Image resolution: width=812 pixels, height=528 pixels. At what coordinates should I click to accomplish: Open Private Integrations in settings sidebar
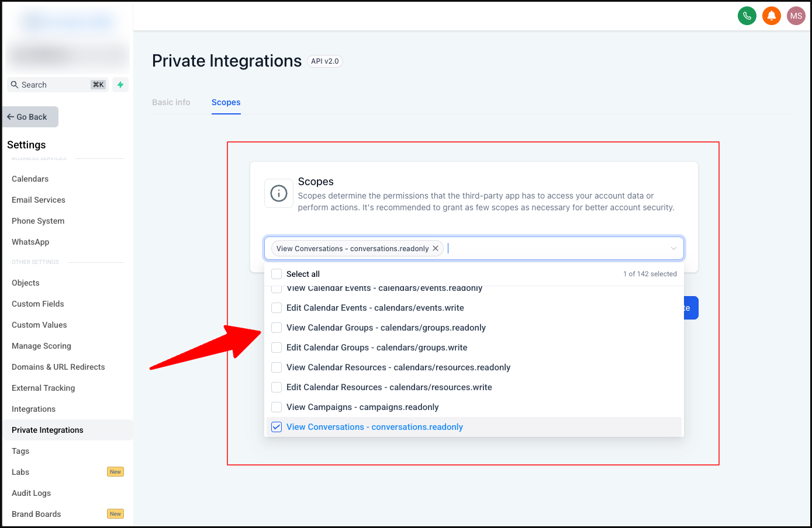click(x=47, y=430)
